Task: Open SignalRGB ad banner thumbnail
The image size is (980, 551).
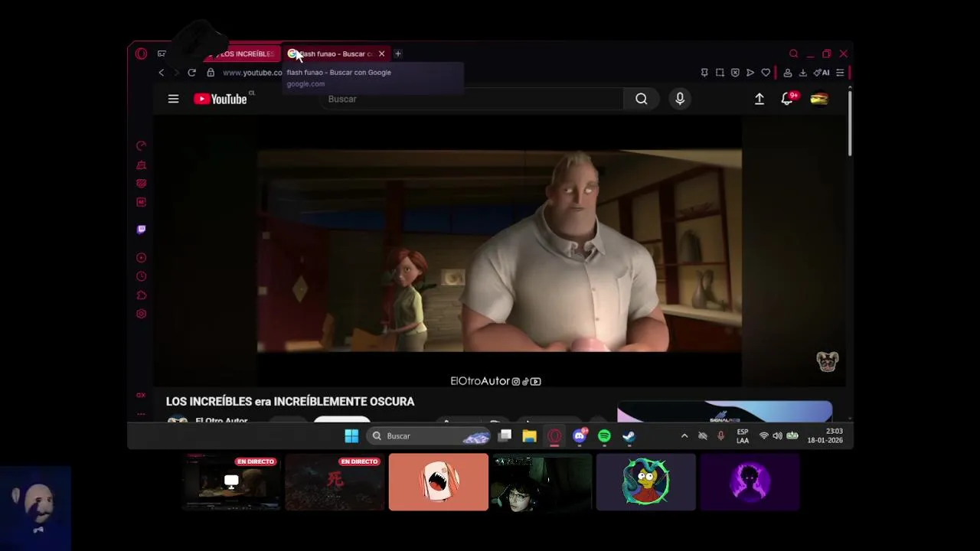Action: 724,412
